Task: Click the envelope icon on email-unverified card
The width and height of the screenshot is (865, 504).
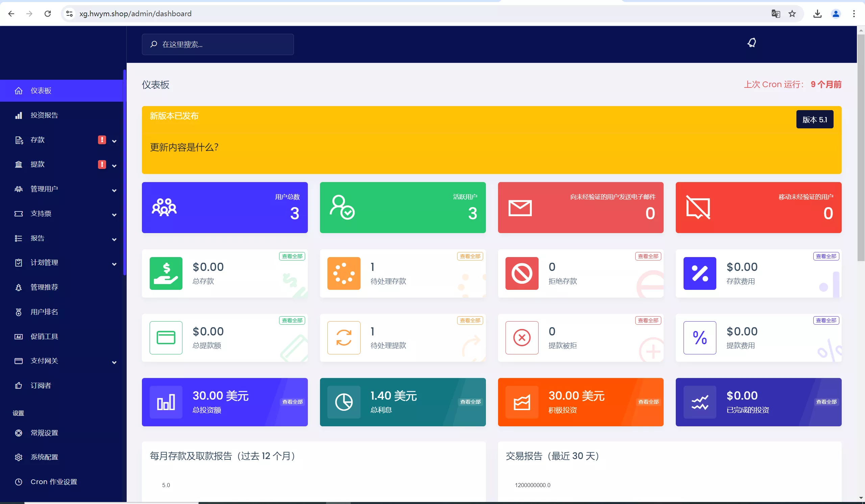Action: (x=520, y=208)
